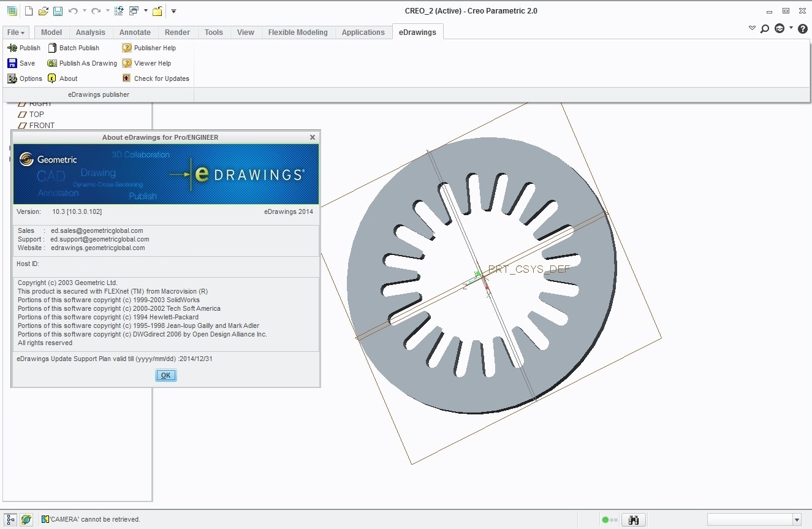This screenshot has width=812, height=529.
Task: Click the version 10.3 [10.3.0.102] text
Action: tap(77, 211)
